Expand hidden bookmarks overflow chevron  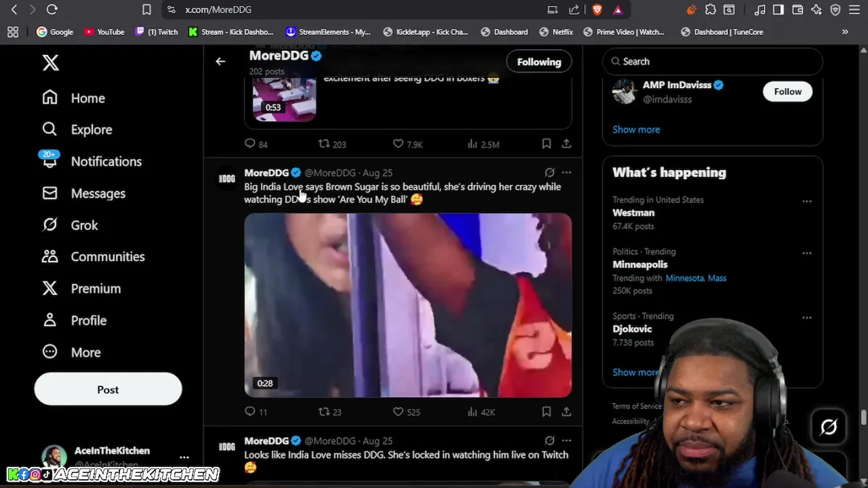tap(845, 32)
